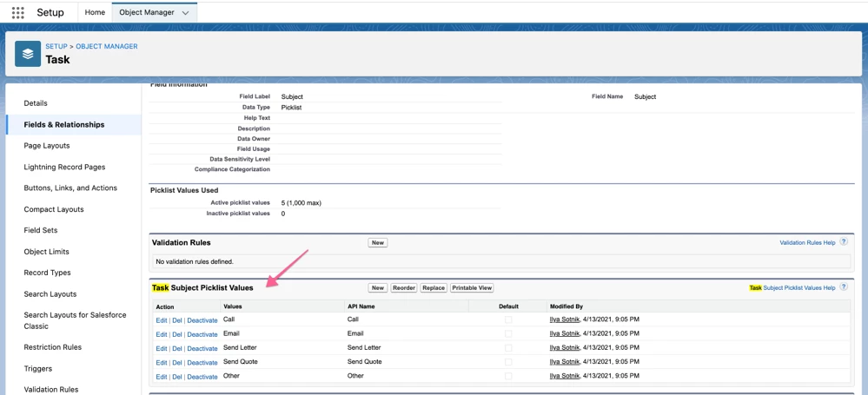Viewport: 868px width, 395px height.
Task: Click the API Name column header
Action: [359, 306]
